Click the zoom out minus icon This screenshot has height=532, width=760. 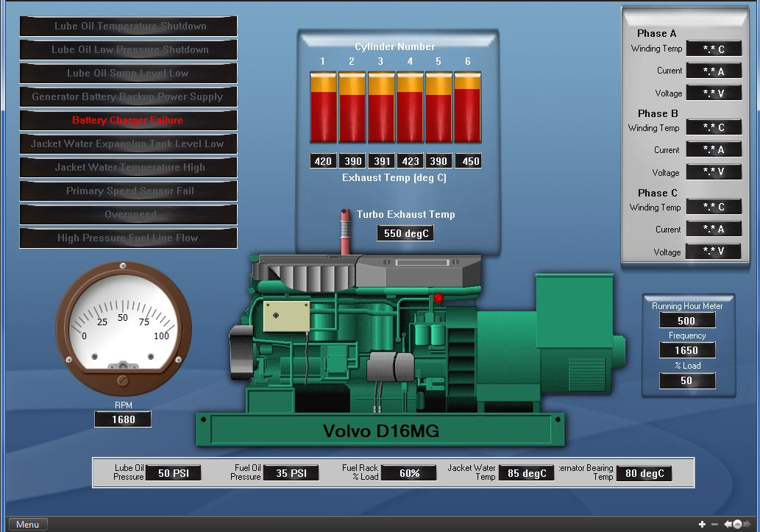714,524
